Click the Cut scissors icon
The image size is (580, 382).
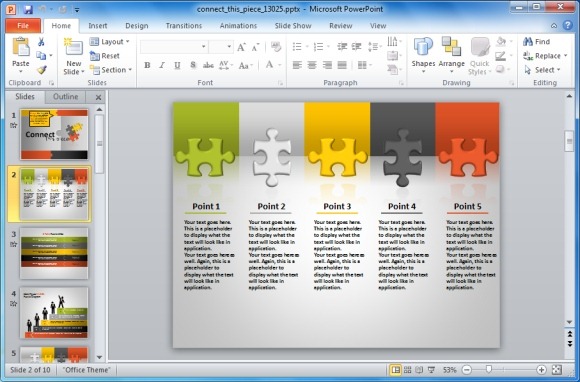41,42
